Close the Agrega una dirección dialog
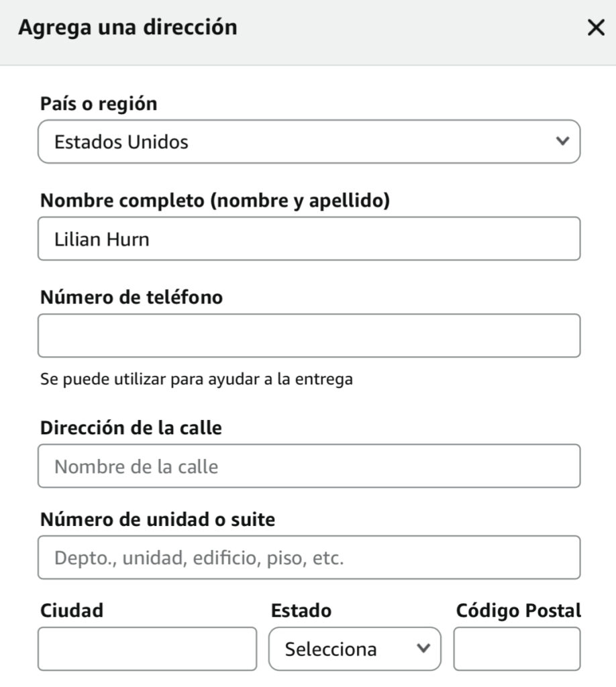Viewport: 616px width, 687px height. pyautogui.click(x=596, y=28)
